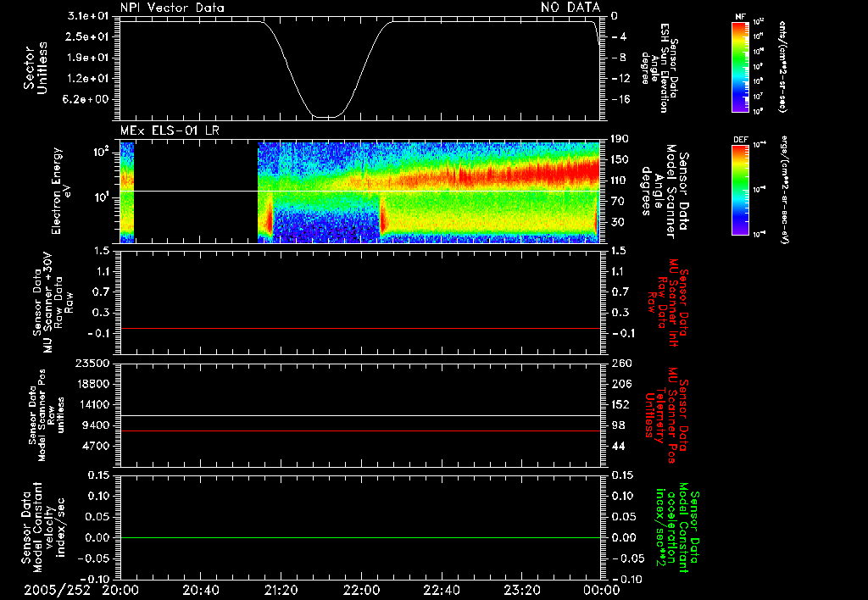Click the 3.1e+01 sector tick label
868x600 pixels.
click(x=88, y=16)
